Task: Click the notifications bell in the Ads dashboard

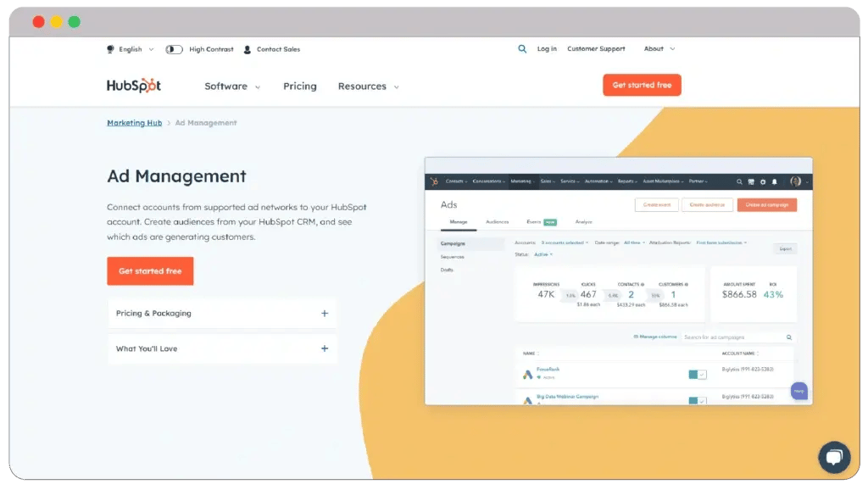Action: pos(774,181)
